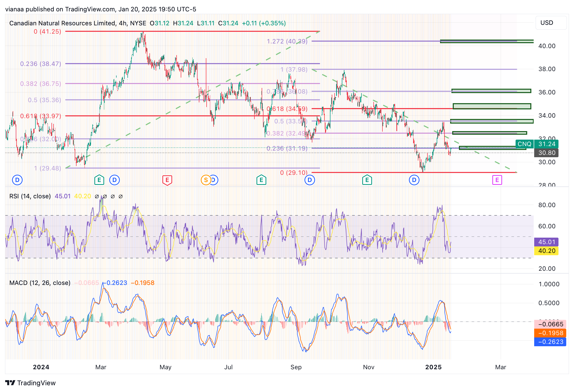The width and height of the screenshot is (574, 392).
Task: Click the purple 45.01 label on RSI scale
Action: coord(546,242)
